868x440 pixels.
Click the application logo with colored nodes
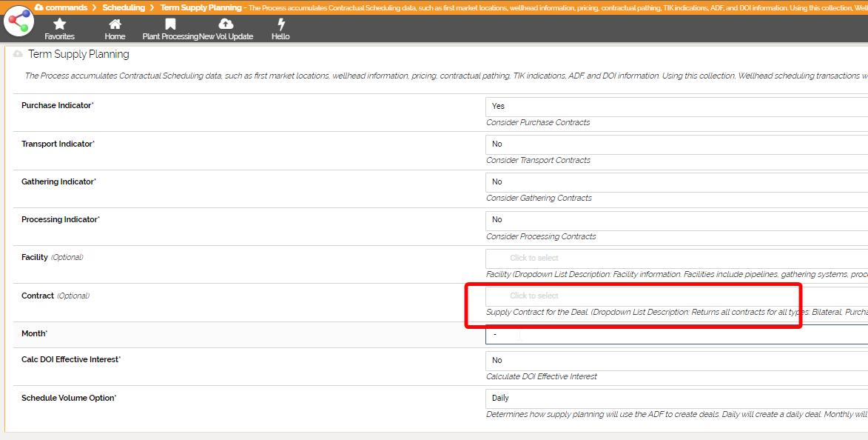coord(18,21)
